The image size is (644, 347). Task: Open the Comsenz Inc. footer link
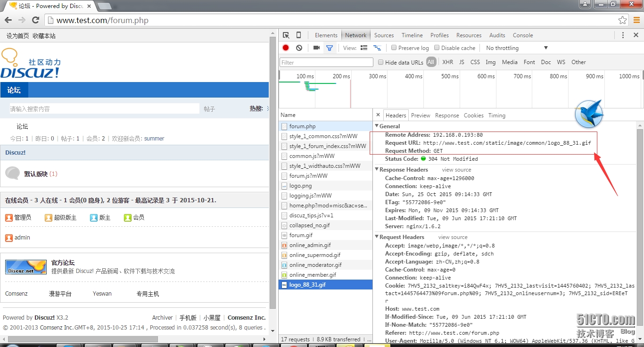tap(247, 318)
